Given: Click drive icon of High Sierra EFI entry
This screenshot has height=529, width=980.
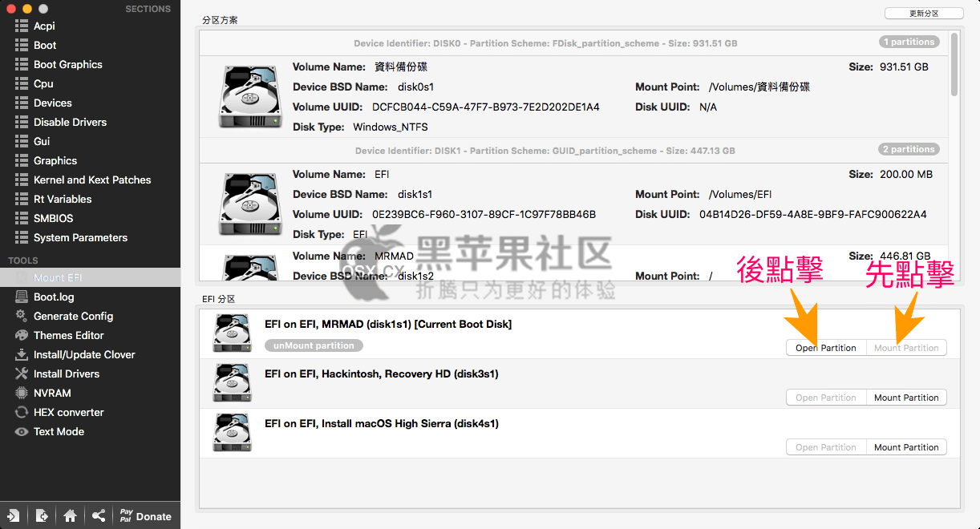Looking at the screenshot, I should [x=233, y=433].
